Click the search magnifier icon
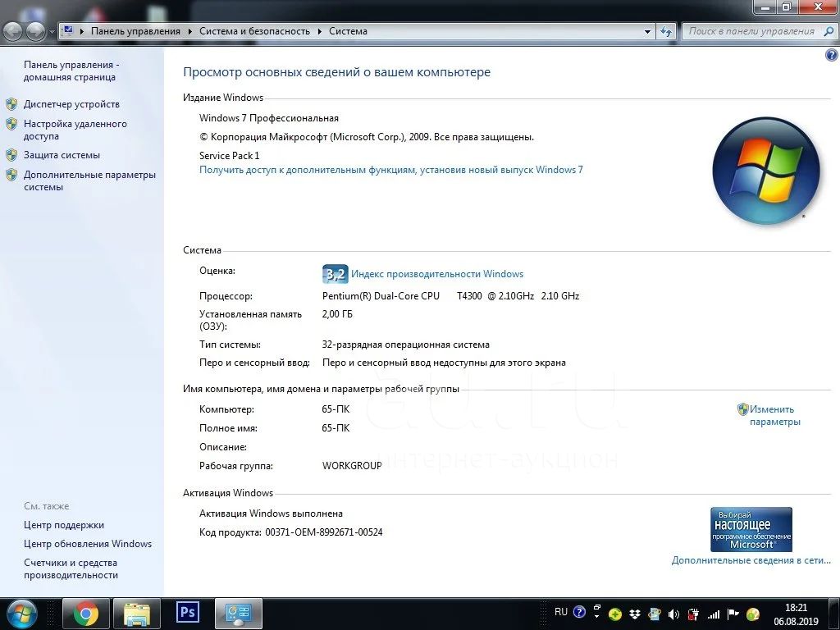The height and width of the screenshot is (630, 840). click(x=829, y=32)
